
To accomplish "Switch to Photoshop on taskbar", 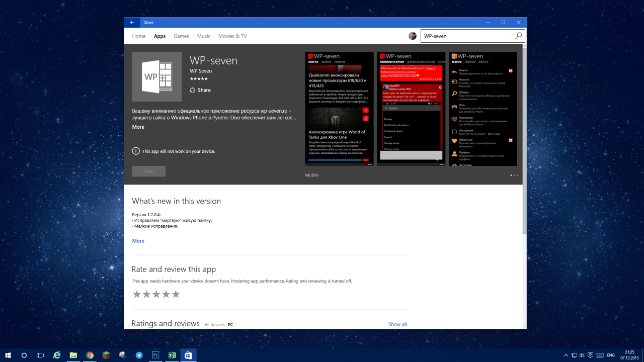I will click(155, 355).
